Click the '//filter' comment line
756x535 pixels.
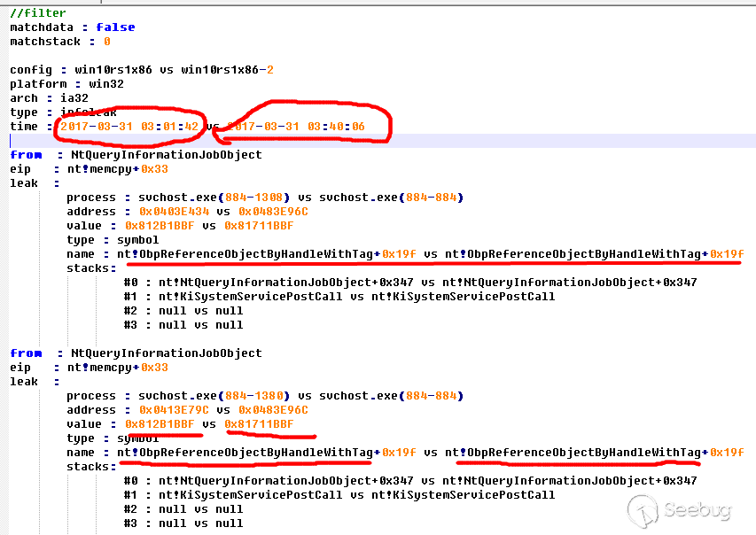pos(37,13)
